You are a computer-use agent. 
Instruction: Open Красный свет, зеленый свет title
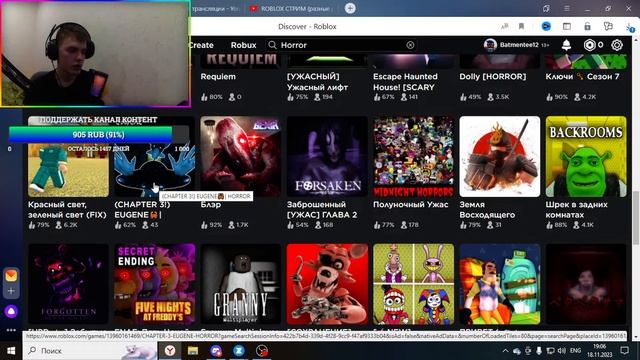67,209
